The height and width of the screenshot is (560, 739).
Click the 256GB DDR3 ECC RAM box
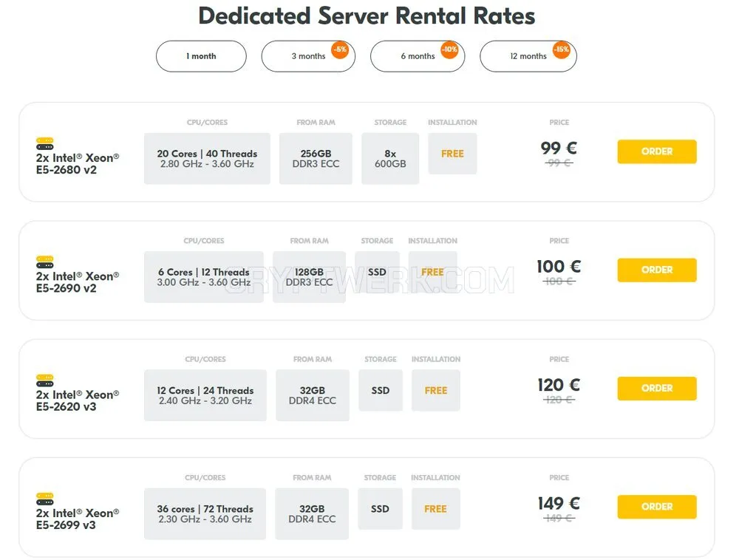click(x=316, y=159)
